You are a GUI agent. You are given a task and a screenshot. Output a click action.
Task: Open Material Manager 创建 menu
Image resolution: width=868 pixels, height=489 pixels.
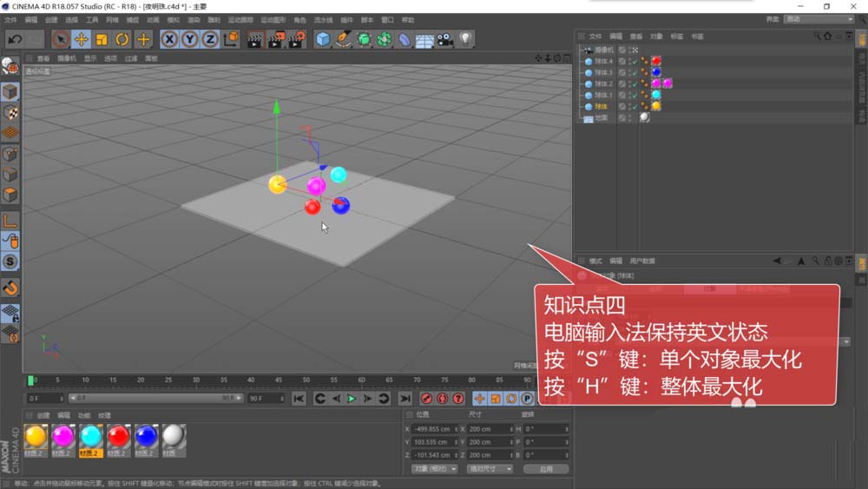43,415
